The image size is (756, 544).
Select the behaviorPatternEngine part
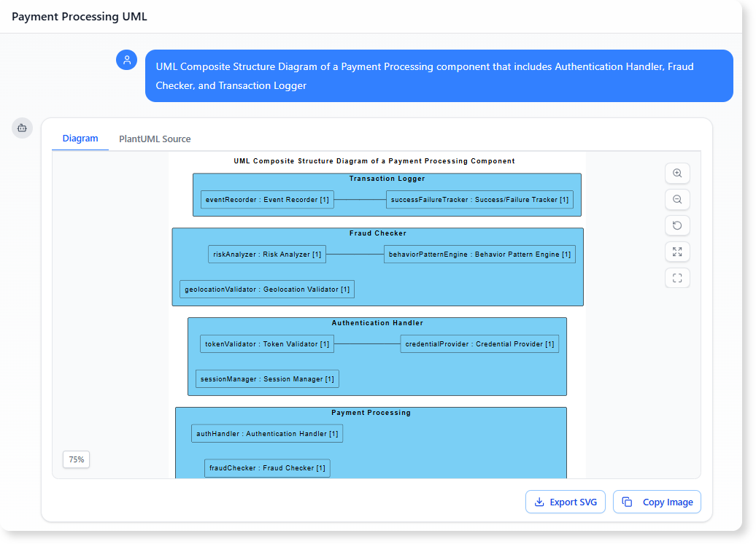point(479,254)
